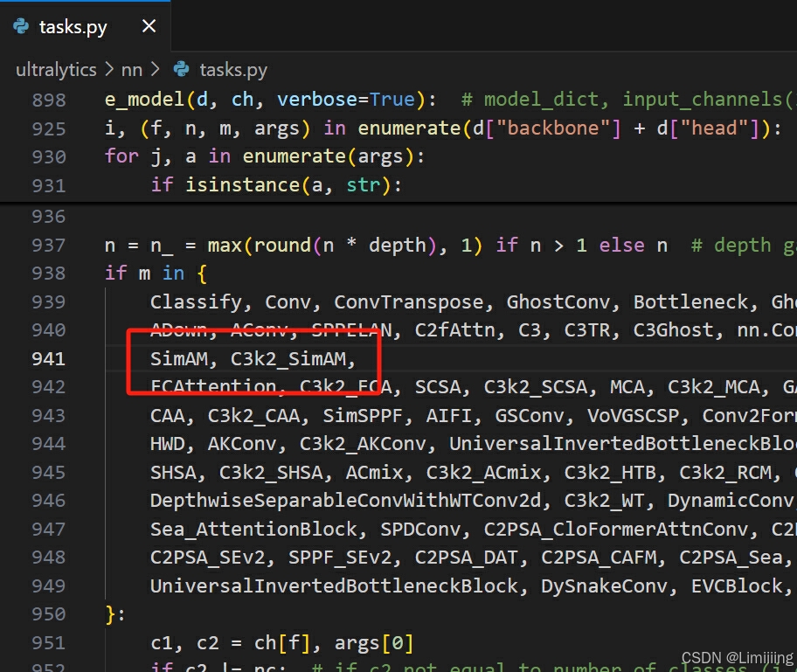Open the nn breadcrumb folder
797x672 pixels.
[x=132, y=70]
